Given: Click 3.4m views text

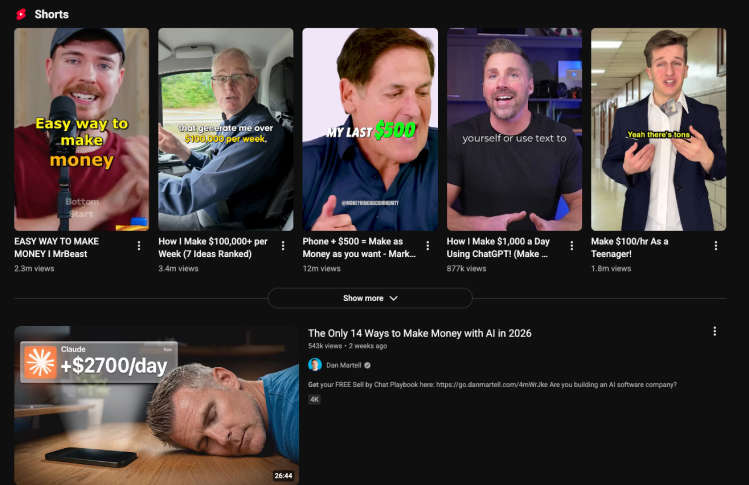Looking at the screenshot, I should tap(178, 269).
